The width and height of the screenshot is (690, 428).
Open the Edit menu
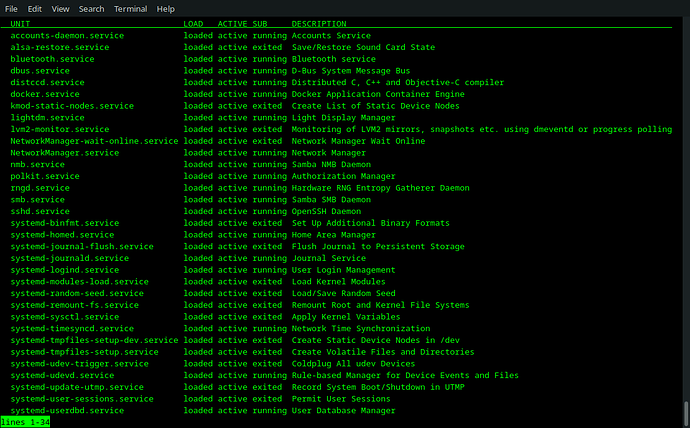click(x=34, y=9)
